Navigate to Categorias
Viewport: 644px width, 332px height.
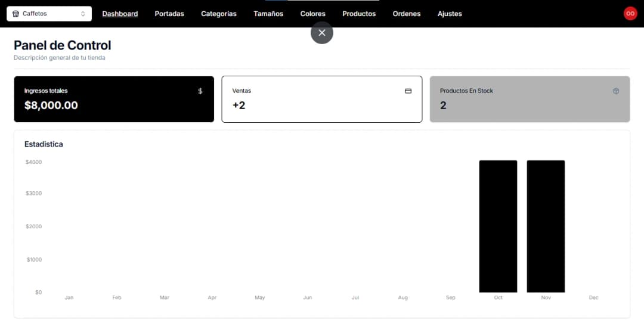pos(219,14)
